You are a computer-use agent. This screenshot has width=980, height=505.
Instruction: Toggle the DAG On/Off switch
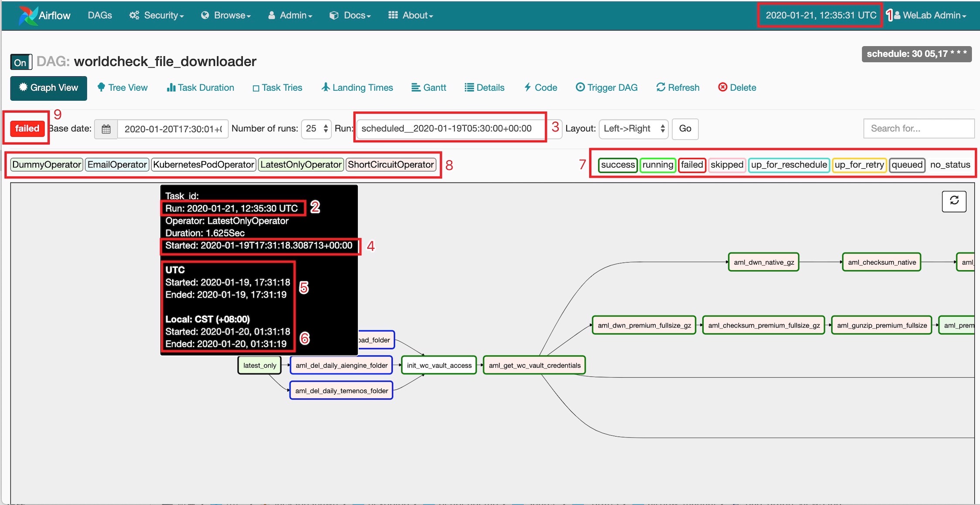(x=21, y=62)
